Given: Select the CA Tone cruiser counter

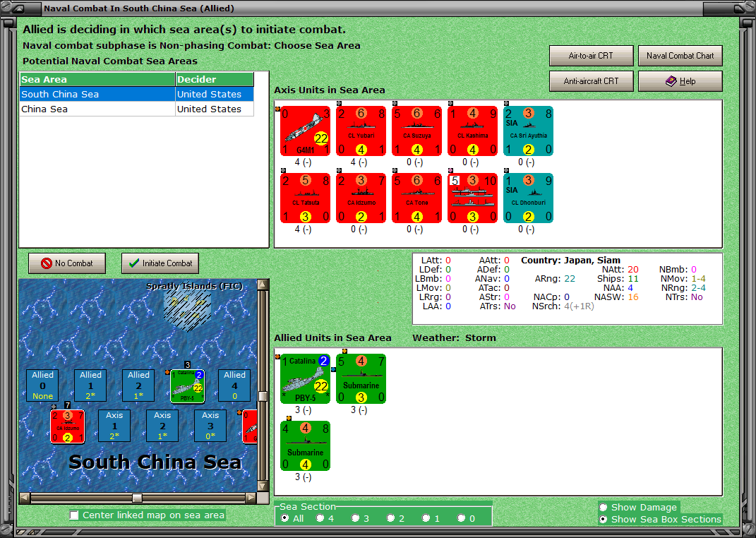Looking at the screenshot, I should pyautogui.click(x=417, y=198).
